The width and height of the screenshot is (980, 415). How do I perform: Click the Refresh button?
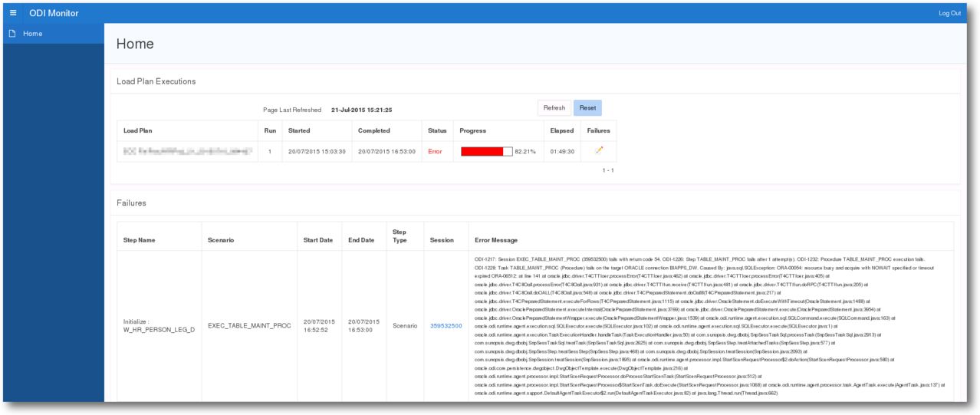554,108
